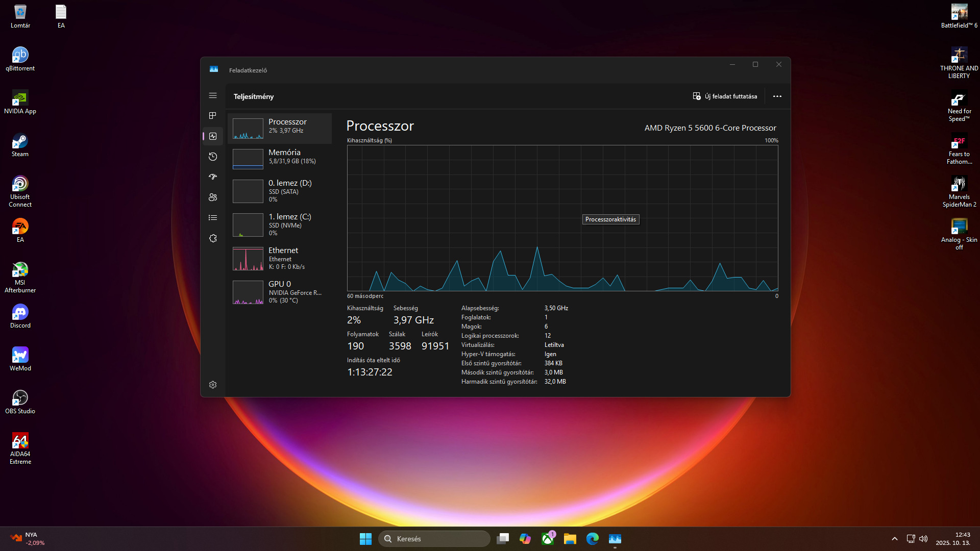Click the volume icon in system tray
This screenshot has height=551, width=980.
(x=923, y=539)
